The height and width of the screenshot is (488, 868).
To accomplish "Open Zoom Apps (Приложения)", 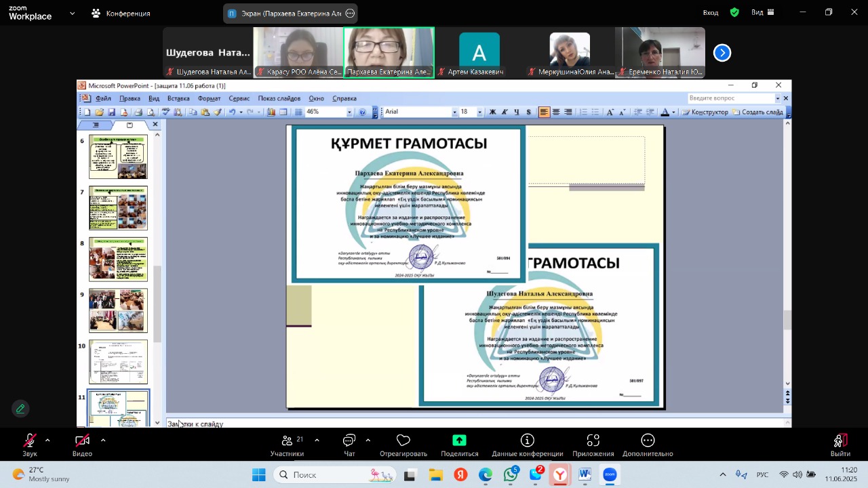I will click(593, 441).
